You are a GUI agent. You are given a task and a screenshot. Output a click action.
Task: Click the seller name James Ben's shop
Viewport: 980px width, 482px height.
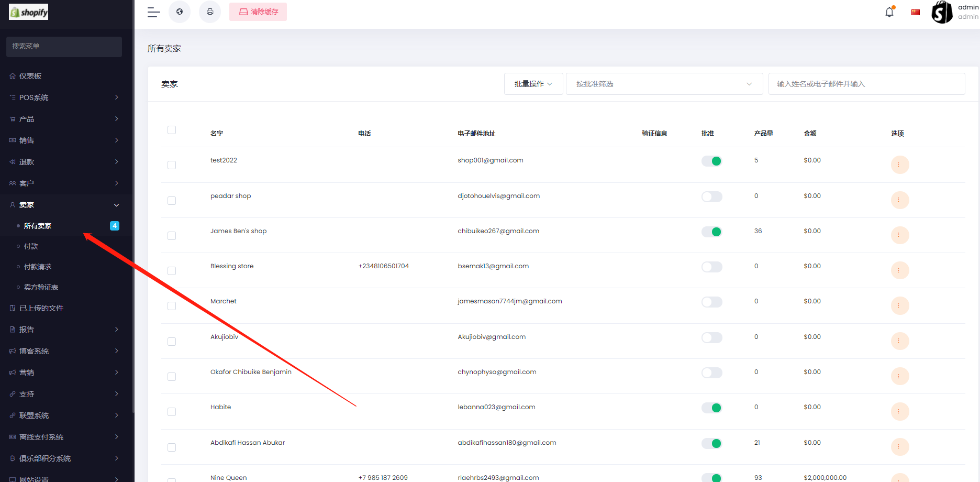click(238, 231)
